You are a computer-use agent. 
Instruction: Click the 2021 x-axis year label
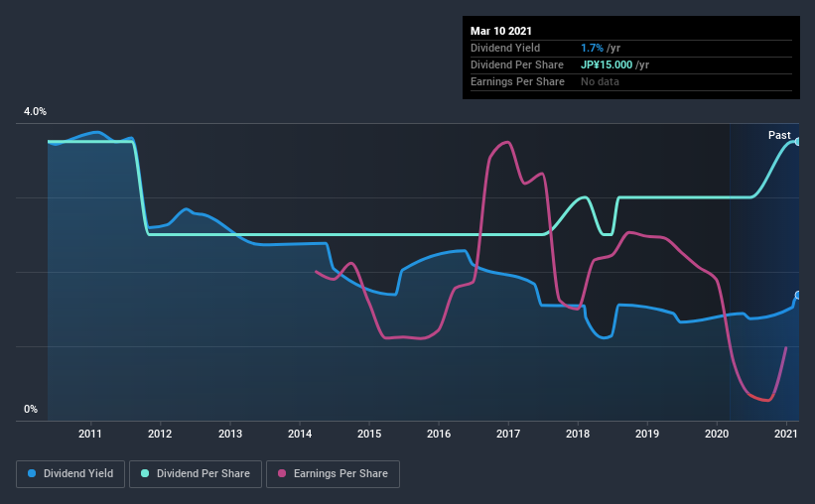tap(785, 434)
